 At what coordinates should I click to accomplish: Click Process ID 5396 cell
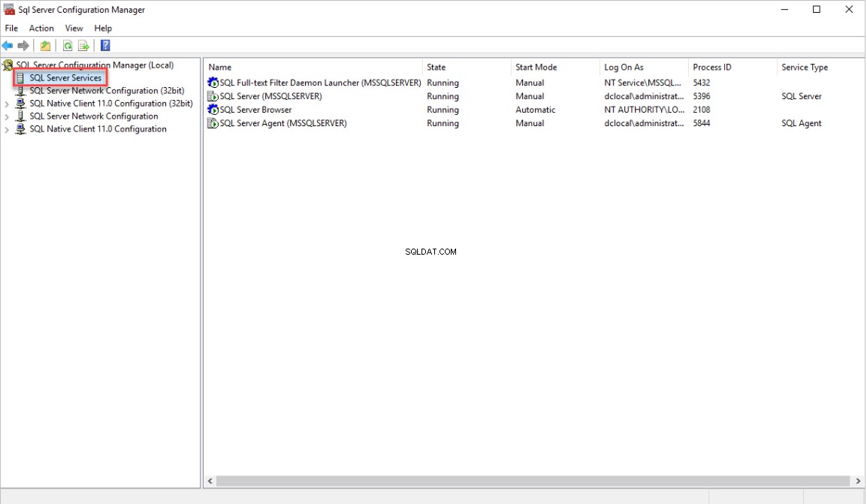point(701,96)
